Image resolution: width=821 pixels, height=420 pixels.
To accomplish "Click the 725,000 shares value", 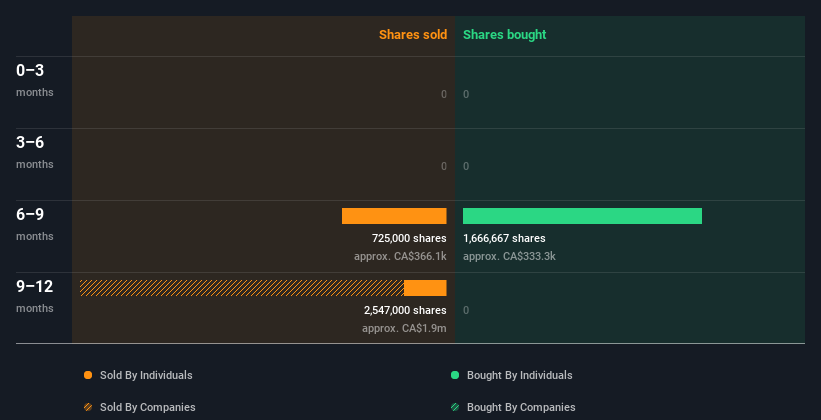I will 409,238.
